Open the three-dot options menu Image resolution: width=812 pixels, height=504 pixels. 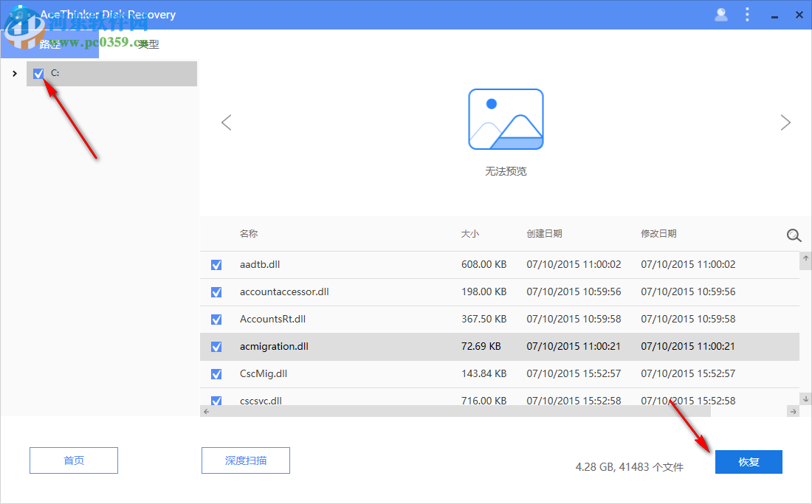(x=747, y=14)
